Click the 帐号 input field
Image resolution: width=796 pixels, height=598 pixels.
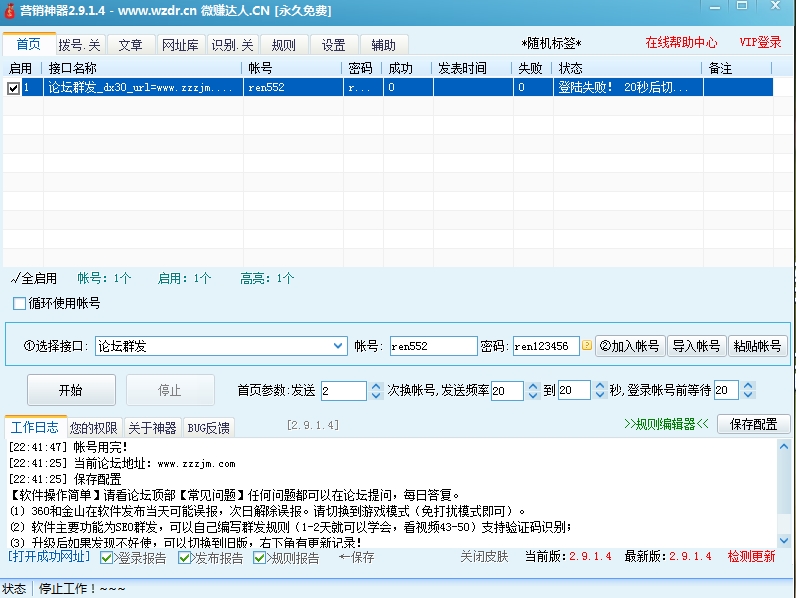433,346
